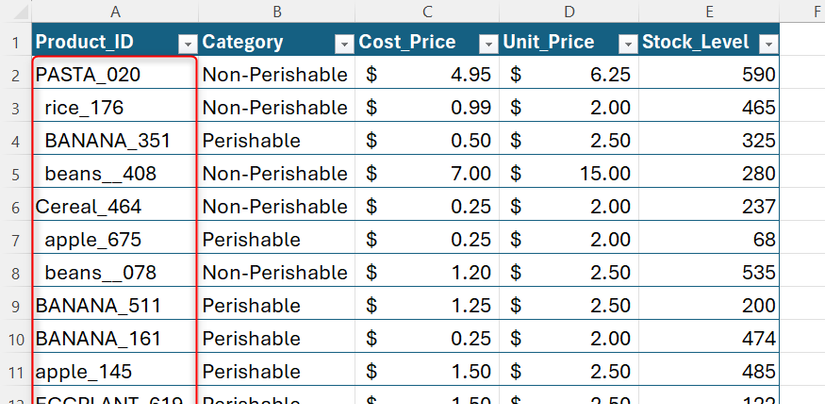Open the Category filter dropdown
This screenshot has width=825, height=404.
344,44
